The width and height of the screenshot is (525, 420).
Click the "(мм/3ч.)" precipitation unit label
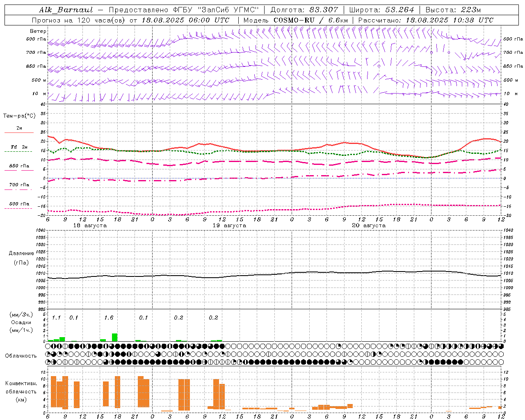point(21,315)
